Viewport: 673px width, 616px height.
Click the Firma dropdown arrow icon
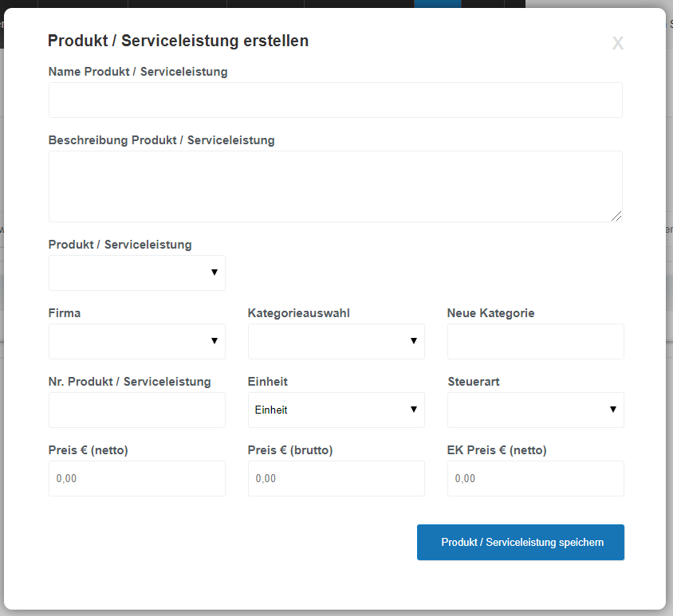pyautogui.click(x=214, y=341)
